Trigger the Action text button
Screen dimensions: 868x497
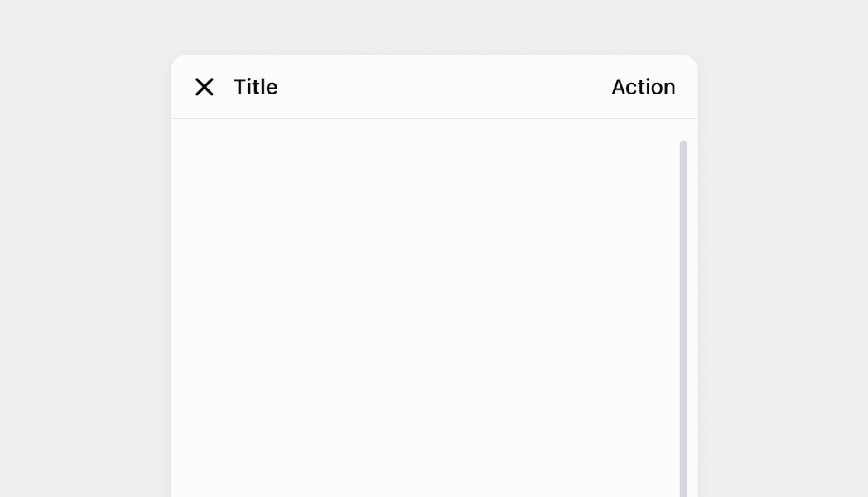pos(643,87)
